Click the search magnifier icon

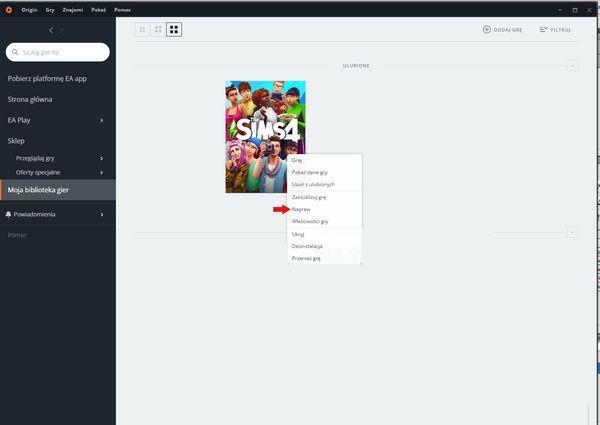[15, 52]
